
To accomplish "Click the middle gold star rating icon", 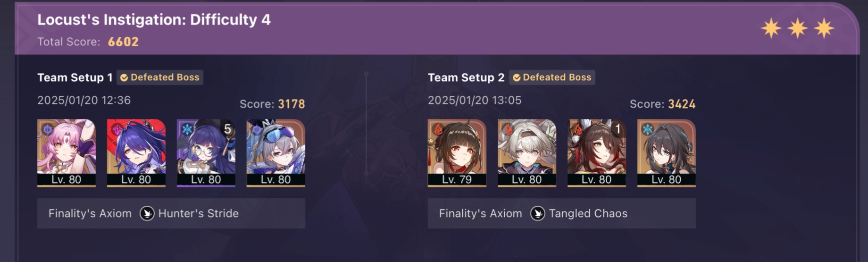I will (798, 28).
